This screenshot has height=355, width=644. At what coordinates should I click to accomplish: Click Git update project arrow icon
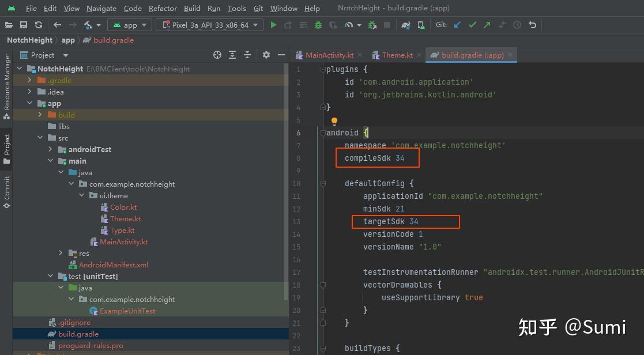pyautogui.click(x=457, y=25)
